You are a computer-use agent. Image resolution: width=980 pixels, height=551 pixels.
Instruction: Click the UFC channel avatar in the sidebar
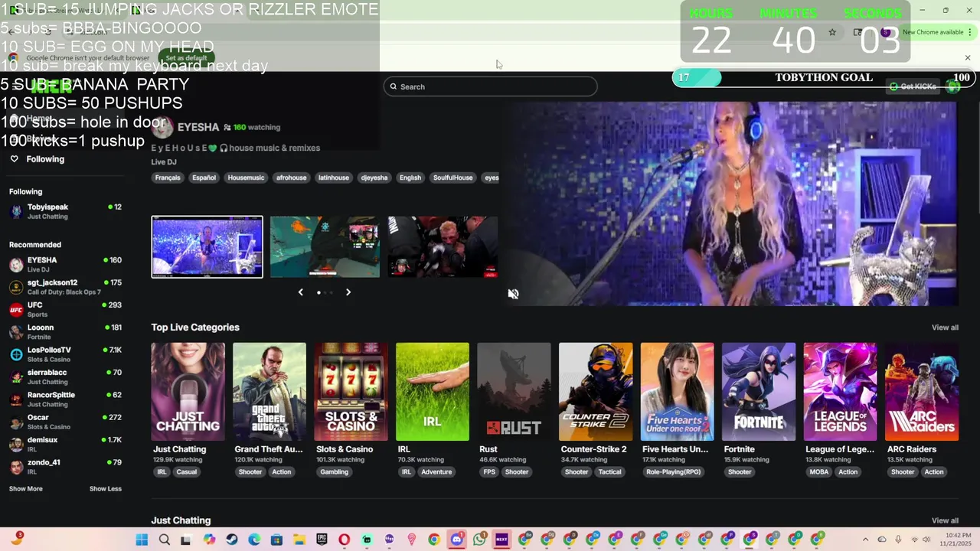tap(16, 309)
